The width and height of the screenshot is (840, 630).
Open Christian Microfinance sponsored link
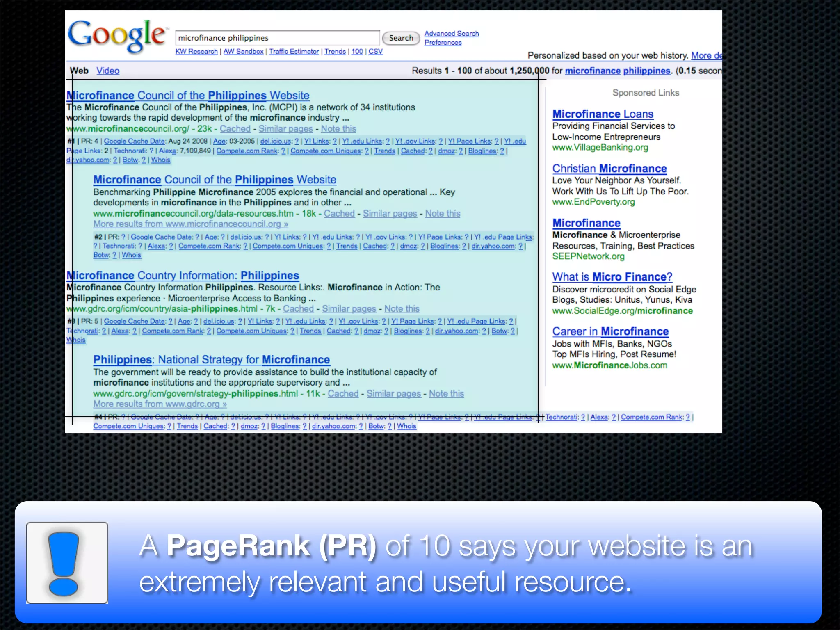pyautogui.click(x=609, y=169)
